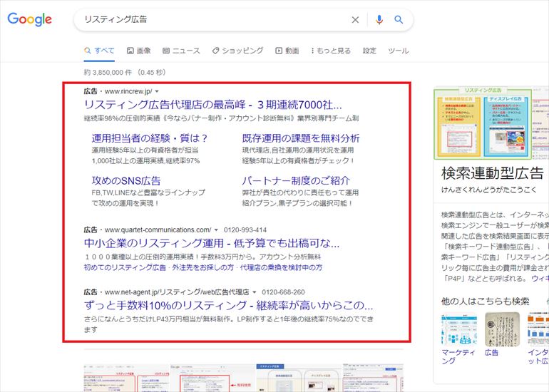Click the 広告 label under related searches
549x392 pixels.
491,353
